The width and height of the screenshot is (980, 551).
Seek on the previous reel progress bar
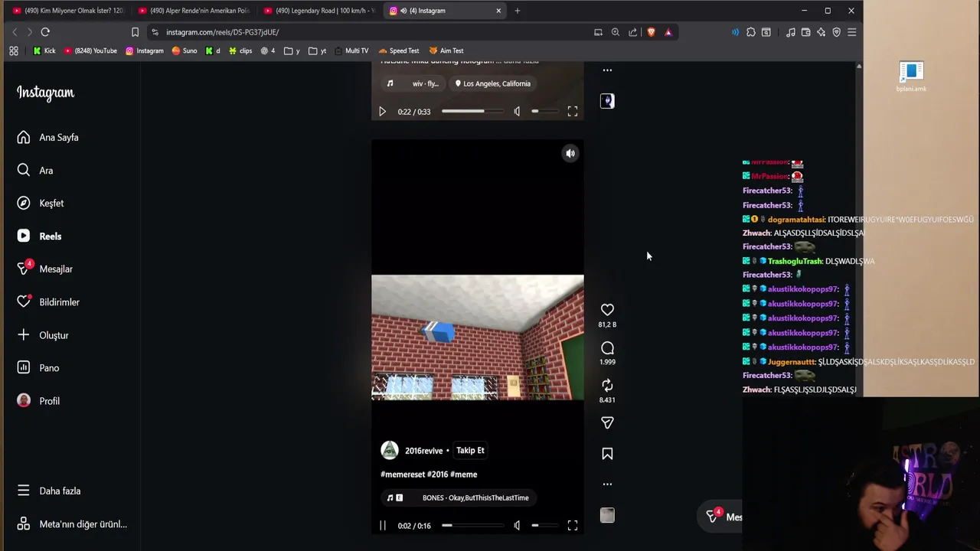(x=472, y=112)
